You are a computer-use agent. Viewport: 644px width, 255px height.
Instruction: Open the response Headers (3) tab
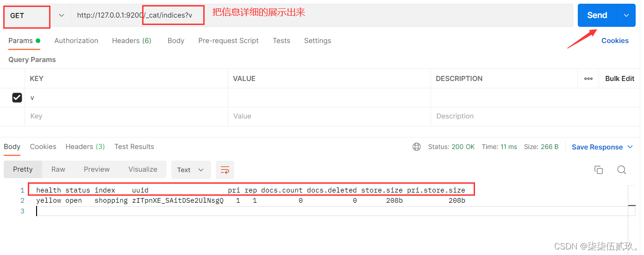point(85,147)
